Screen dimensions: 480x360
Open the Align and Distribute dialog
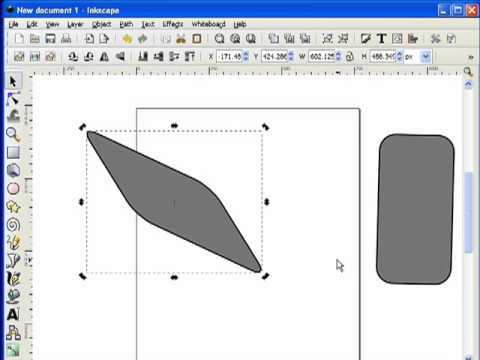[413, 39]
